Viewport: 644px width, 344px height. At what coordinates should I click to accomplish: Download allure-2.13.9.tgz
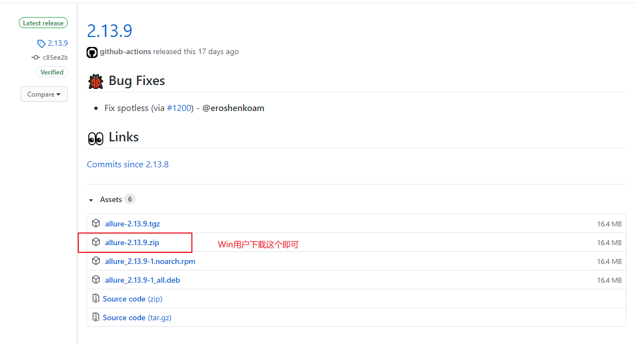(132, 224)
